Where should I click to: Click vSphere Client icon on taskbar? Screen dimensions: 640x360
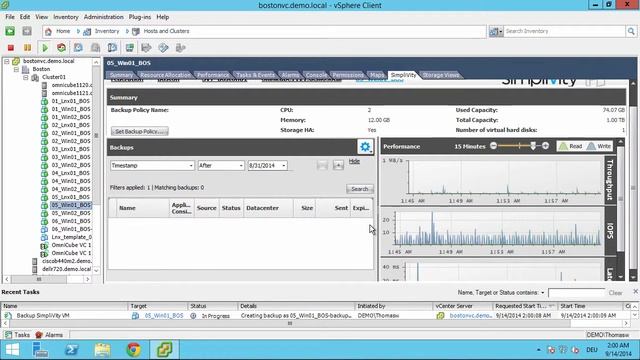164,350
